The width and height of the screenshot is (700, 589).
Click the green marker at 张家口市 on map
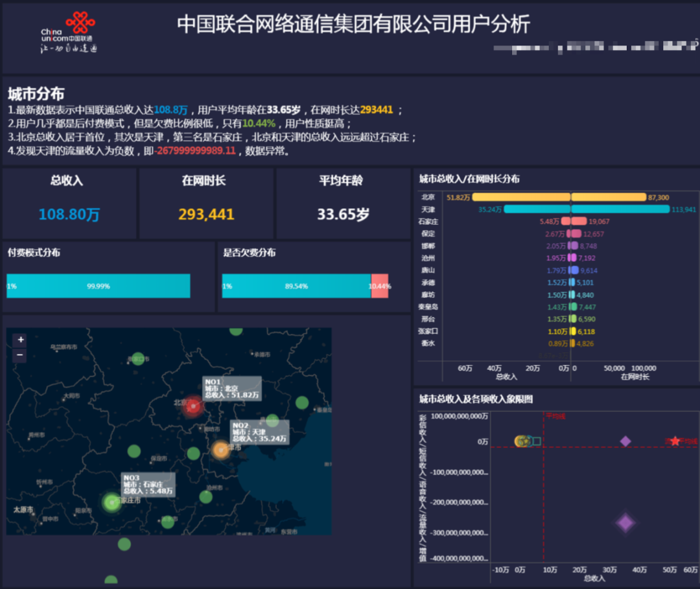138,359
